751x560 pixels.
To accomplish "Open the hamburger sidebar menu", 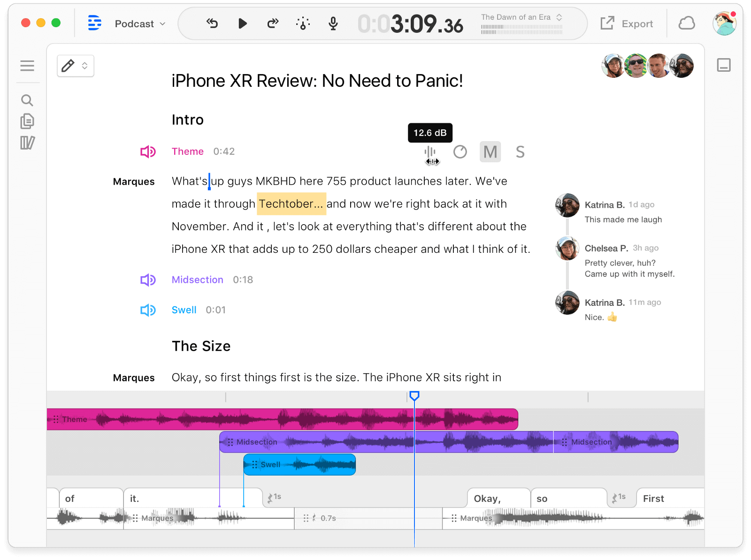I will tap(27, 66).
